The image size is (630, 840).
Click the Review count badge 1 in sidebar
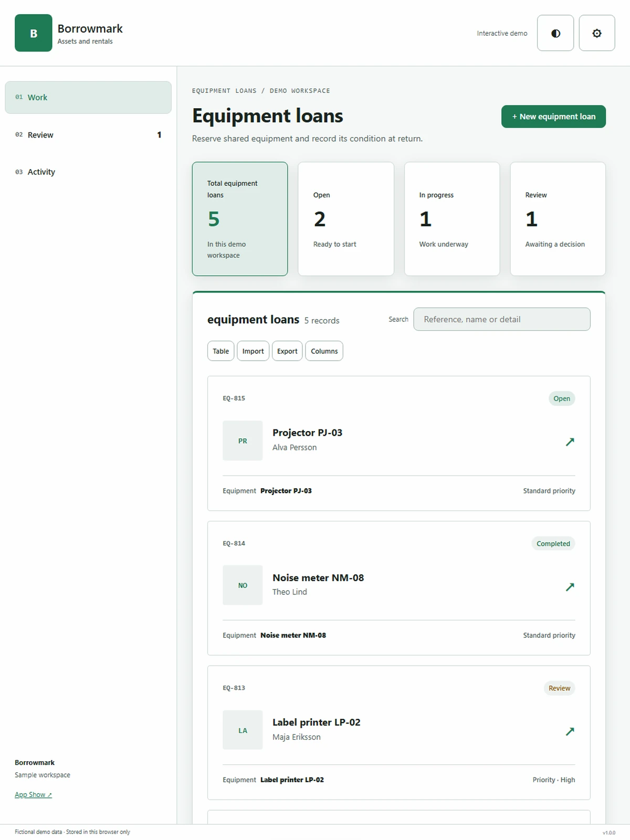159,135
